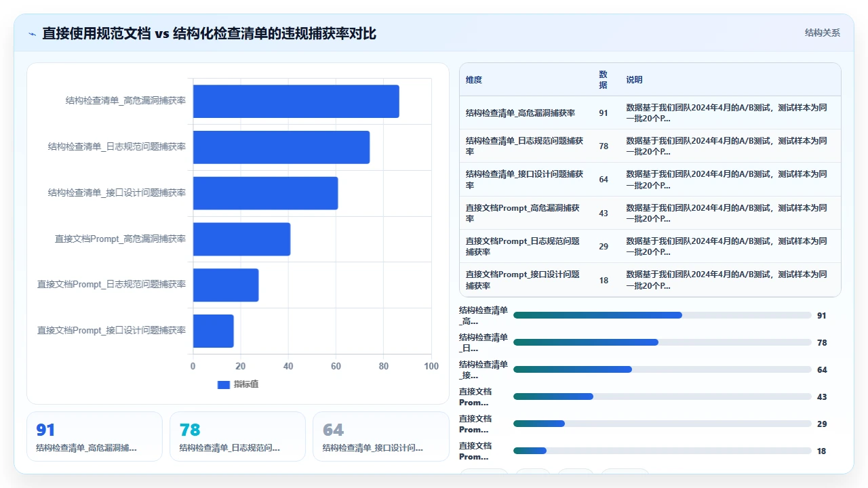Screen dimensions: 868x488
Task: Click the table data value 91
Action: (604, 113)
